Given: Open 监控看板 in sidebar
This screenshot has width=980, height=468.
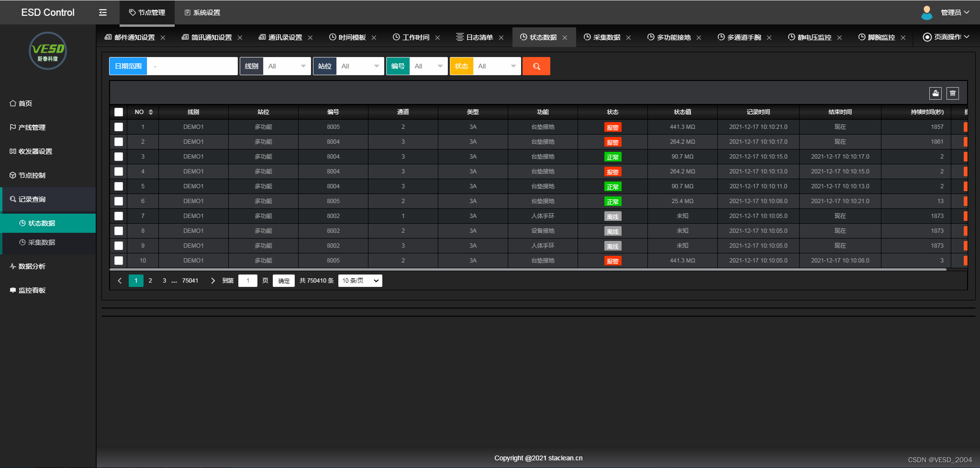Looking at the screenshot, I should pyautogui.click(x=48, y=290).
